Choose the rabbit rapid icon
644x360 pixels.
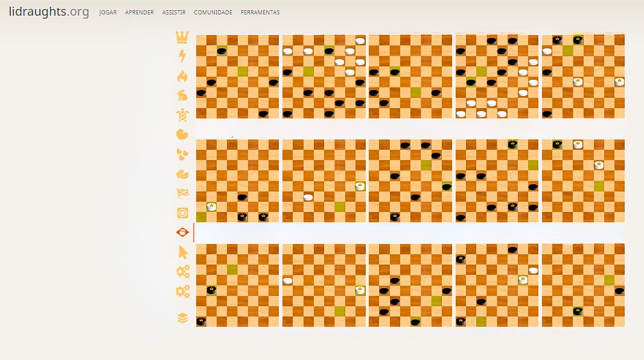182,95
